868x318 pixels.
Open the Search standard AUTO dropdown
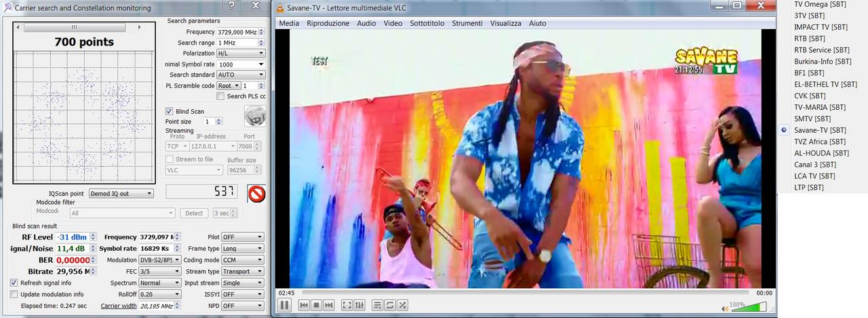241,75
